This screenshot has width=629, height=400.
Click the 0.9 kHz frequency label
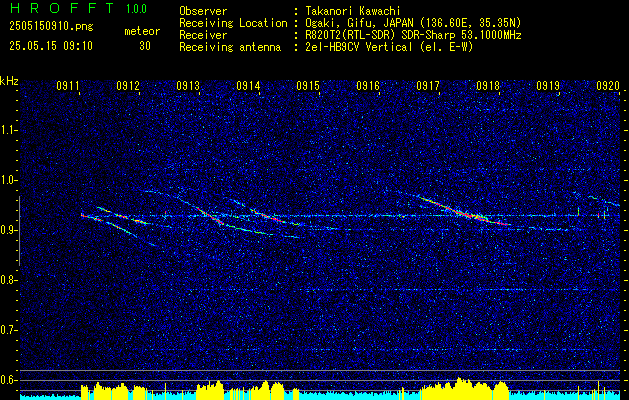[9, 230]
